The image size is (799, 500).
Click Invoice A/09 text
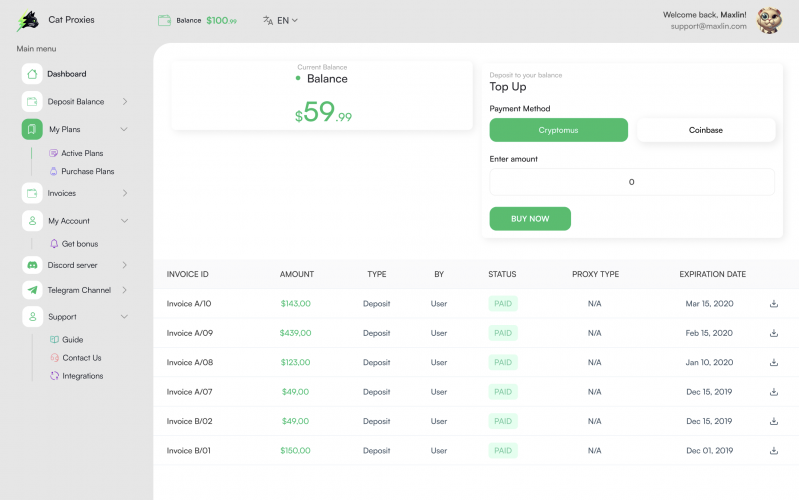click(x=190, y=333)
